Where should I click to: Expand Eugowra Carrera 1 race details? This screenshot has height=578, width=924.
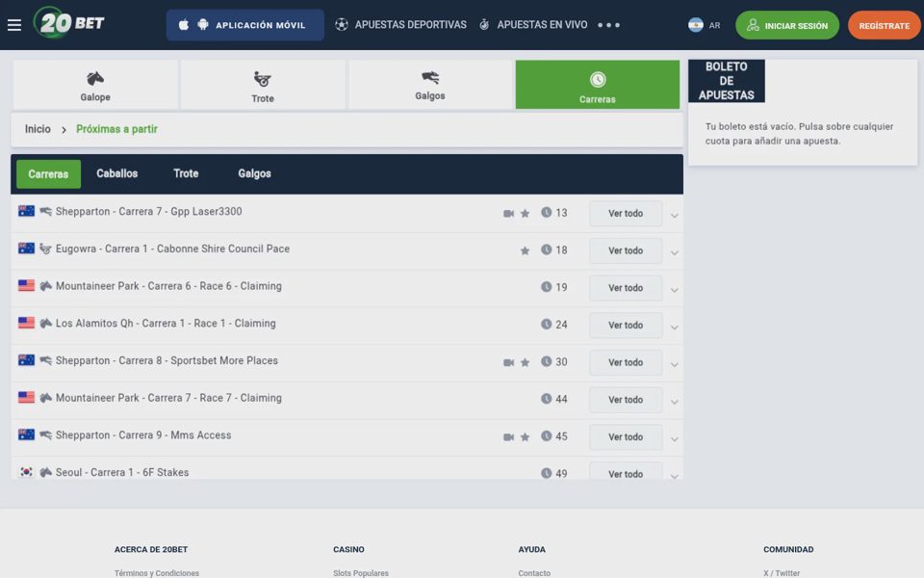pyautogui.click(x=674, y=252)
